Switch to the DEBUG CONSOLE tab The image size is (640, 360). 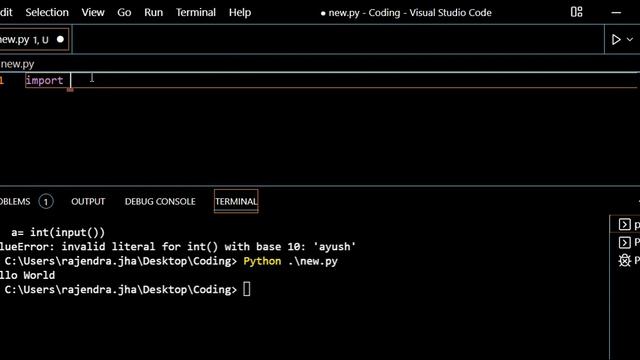tap(160, 201)
